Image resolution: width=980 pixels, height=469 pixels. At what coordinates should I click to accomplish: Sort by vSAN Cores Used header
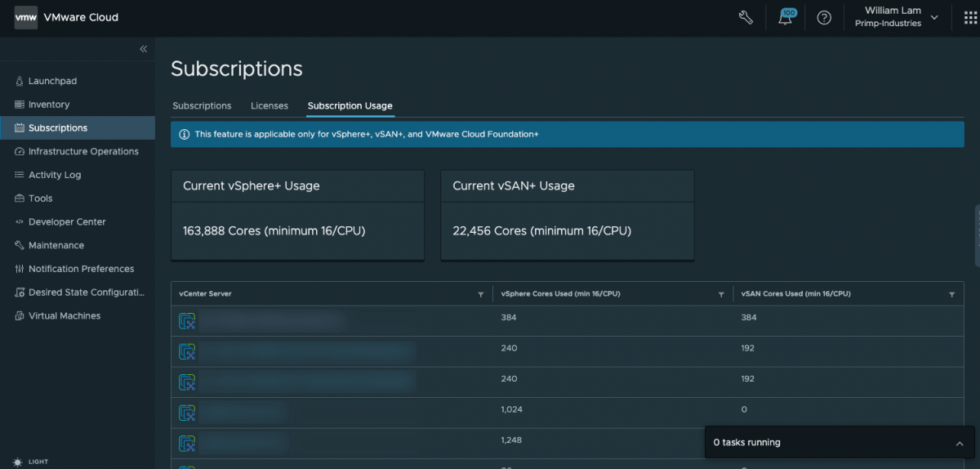point(795,294)
